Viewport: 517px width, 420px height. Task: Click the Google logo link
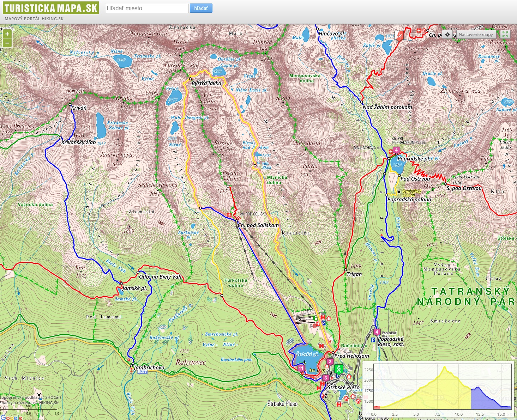click(x=11, y=417)
